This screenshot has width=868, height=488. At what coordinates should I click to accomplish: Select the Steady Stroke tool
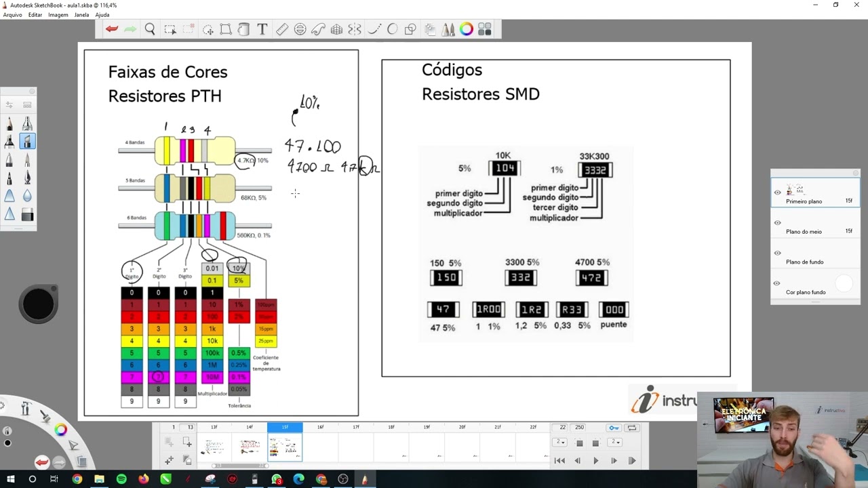tap(374, 29)
